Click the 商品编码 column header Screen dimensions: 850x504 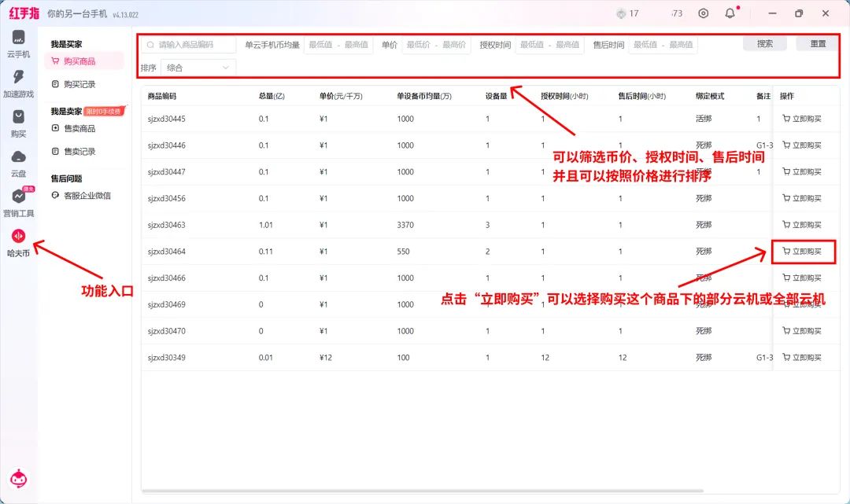pyautogui.click(x=161, y=96)
